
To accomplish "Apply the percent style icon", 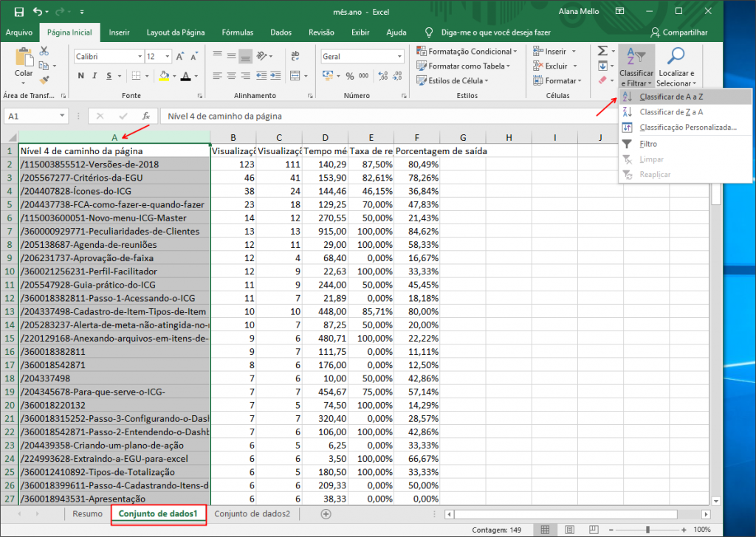I will pyautogui.click(x=350, y=76).
